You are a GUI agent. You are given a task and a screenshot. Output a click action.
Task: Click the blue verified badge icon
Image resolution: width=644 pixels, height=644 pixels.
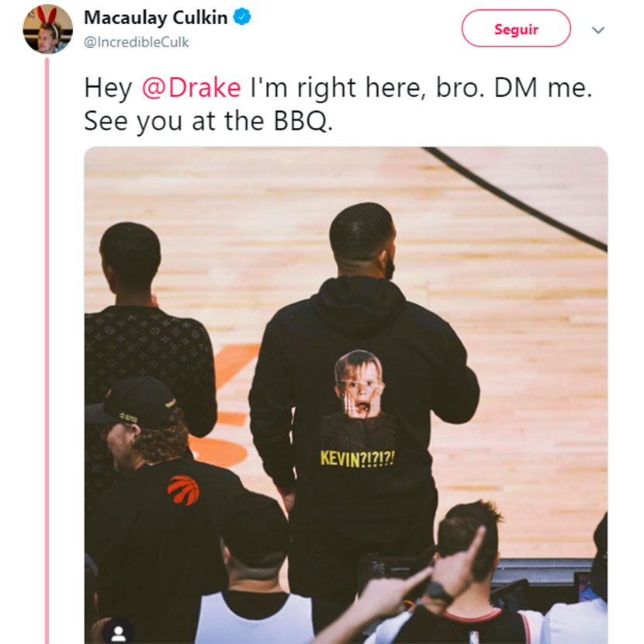tap(242, 17)
